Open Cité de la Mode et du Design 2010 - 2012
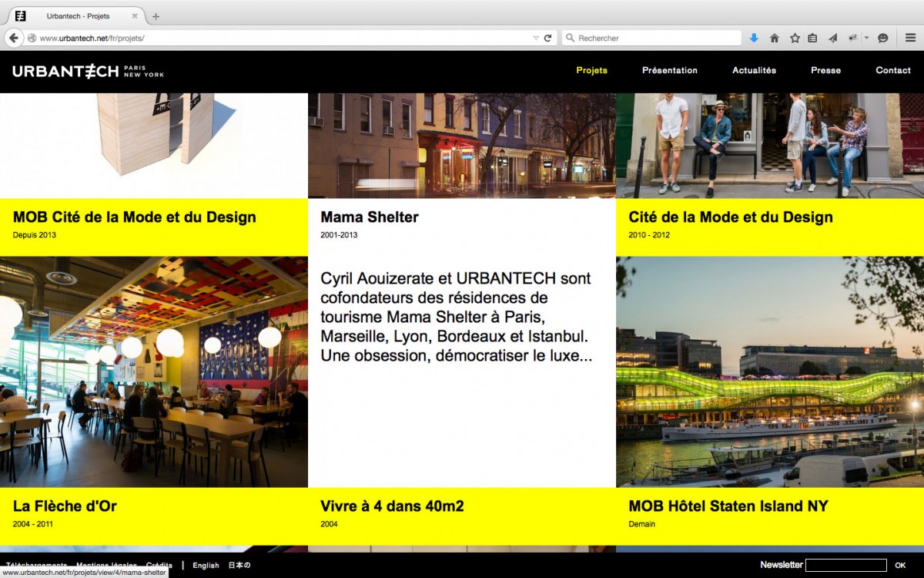 click(731, 217)
